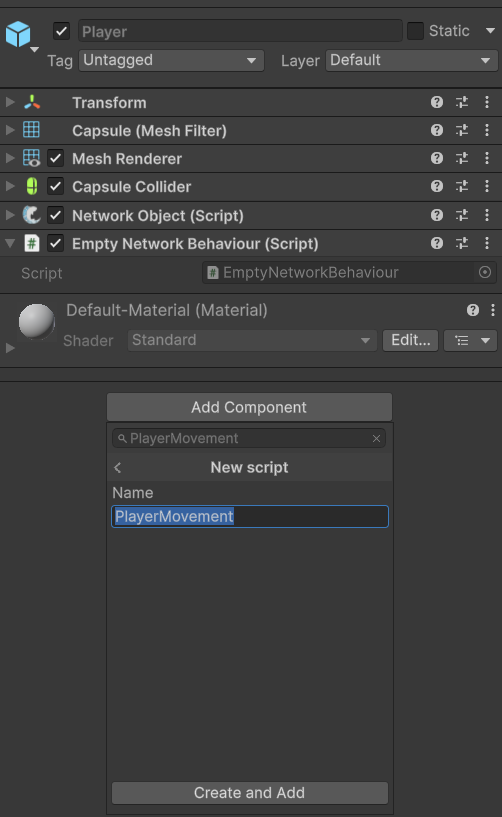
Task: Open Network Object presets
Action: [462, 215]
